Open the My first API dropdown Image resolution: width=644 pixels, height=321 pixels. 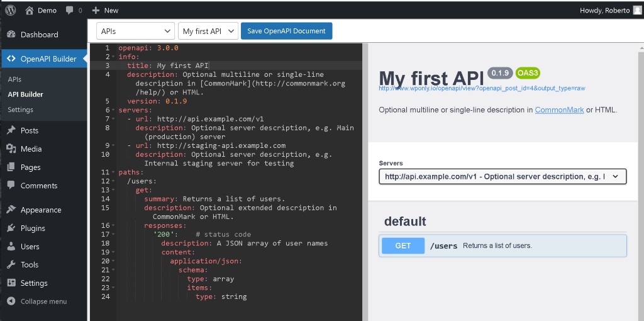[x=208, y=31]
